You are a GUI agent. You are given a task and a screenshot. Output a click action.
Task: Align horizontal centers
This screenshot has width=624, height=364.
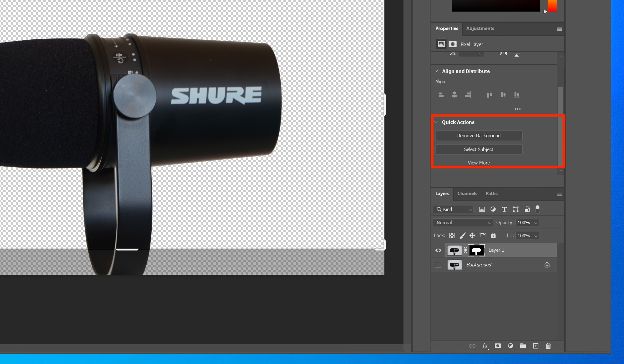point(454,94)
